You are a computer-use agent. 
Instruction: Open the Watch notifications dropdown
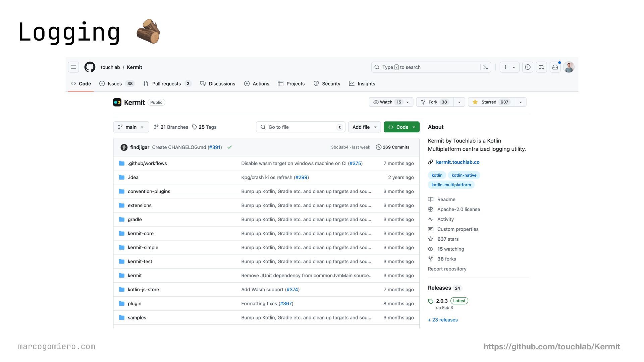point(391,102)
